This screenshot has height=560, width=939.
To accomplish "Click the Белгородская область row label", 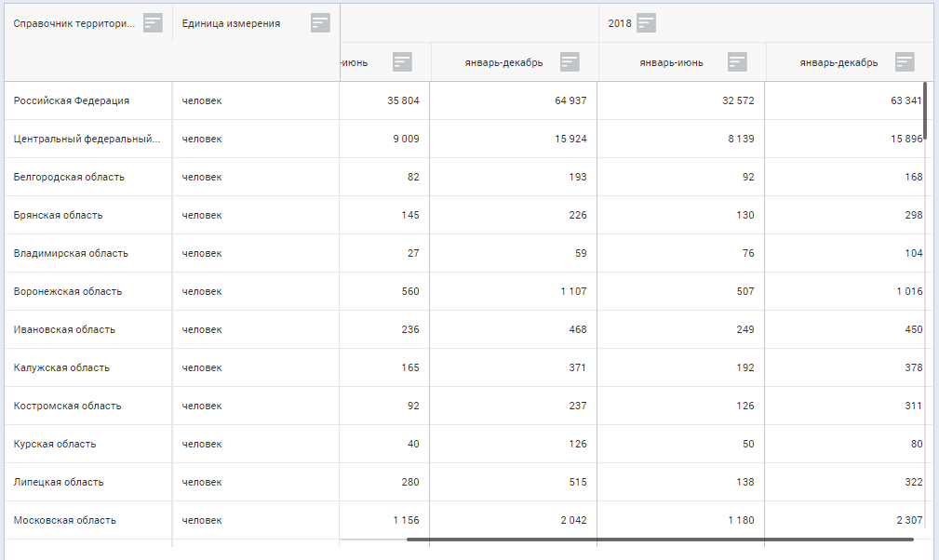I will click(69, 177).
